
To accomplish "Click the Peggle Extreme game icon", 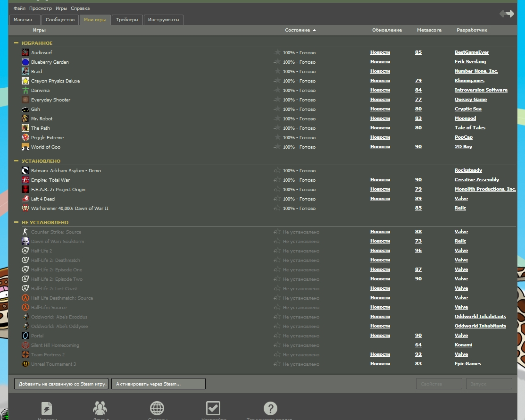I will pos(25,137).
